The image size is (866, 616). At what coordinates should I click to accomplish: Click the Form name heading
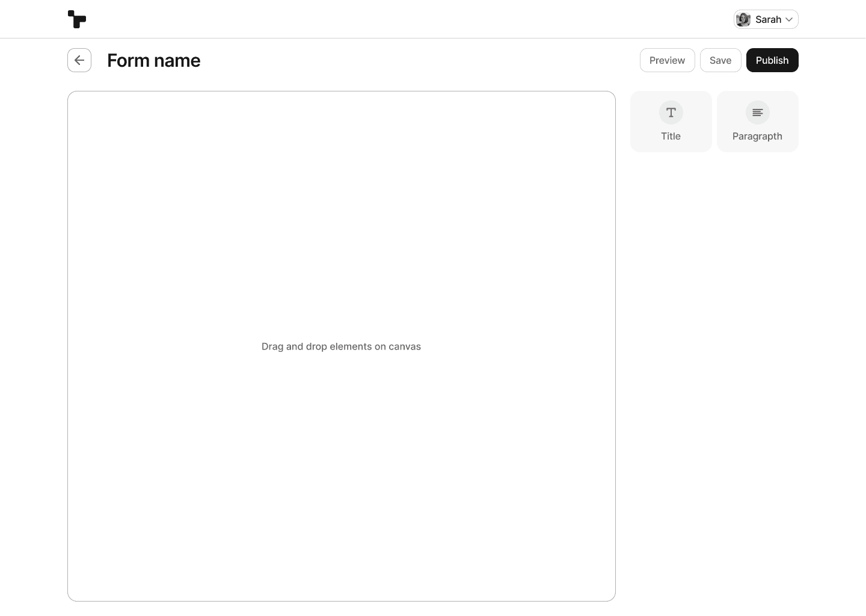click(154, 60)
